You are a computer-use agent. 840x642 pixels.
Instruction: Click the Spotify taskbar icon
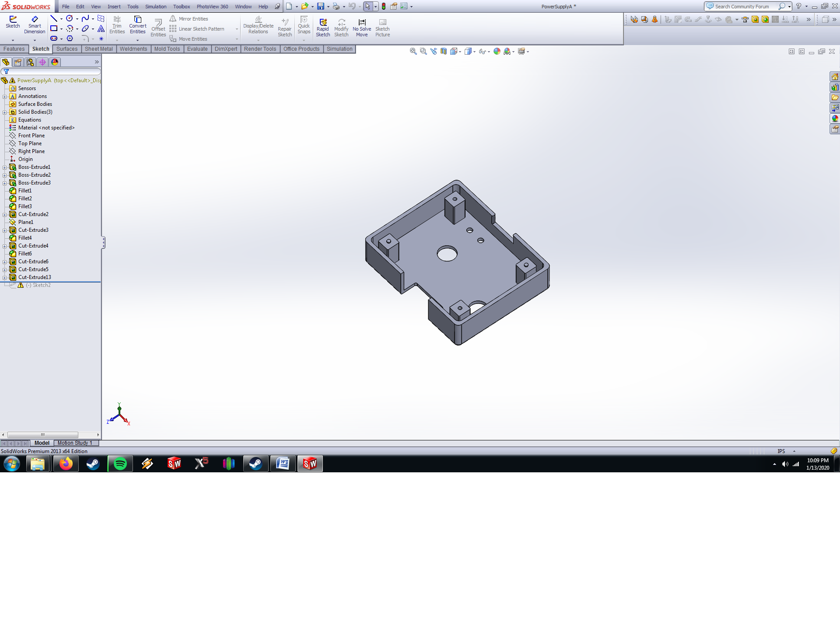120,464
